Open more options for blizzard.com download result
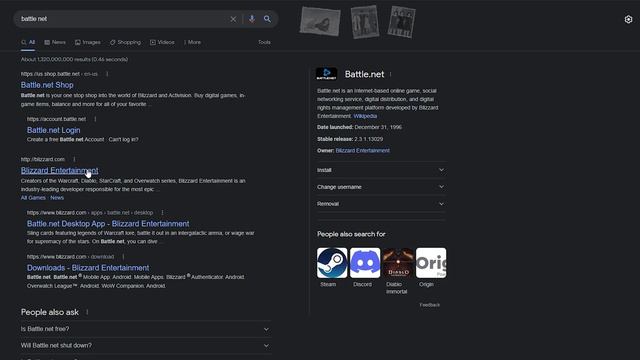Screen dimensions: 640x360 tap(123, 257)
